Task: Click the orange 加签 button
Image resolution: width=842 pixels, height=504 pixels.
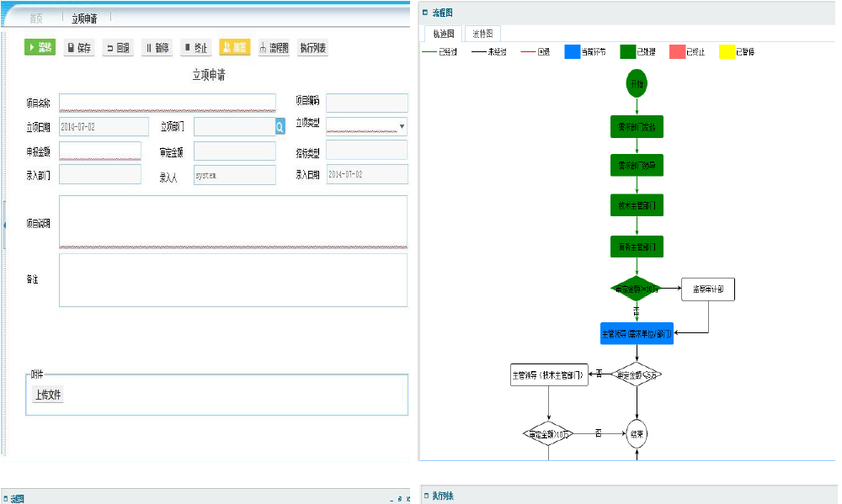Action: tap(235, 48)
